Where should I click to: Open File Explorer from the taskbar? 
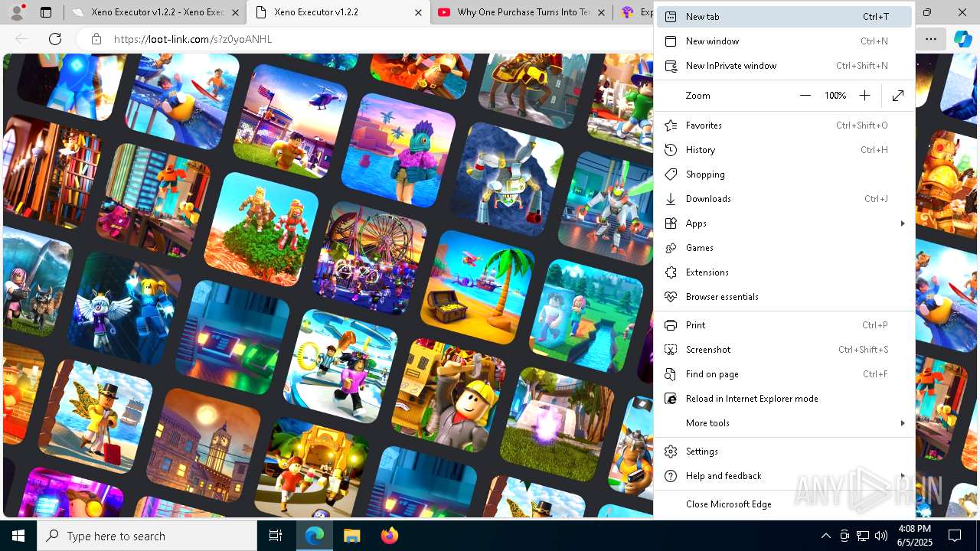click(x=351, y=536)
